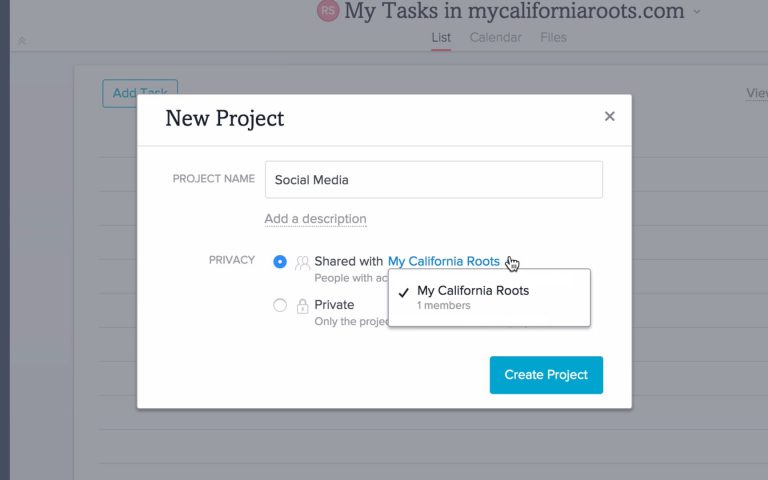Image resolution: width=768 pixels, height=480 pixels.
Task: Click the people icon beside Shared with
Action: (302, 263)
